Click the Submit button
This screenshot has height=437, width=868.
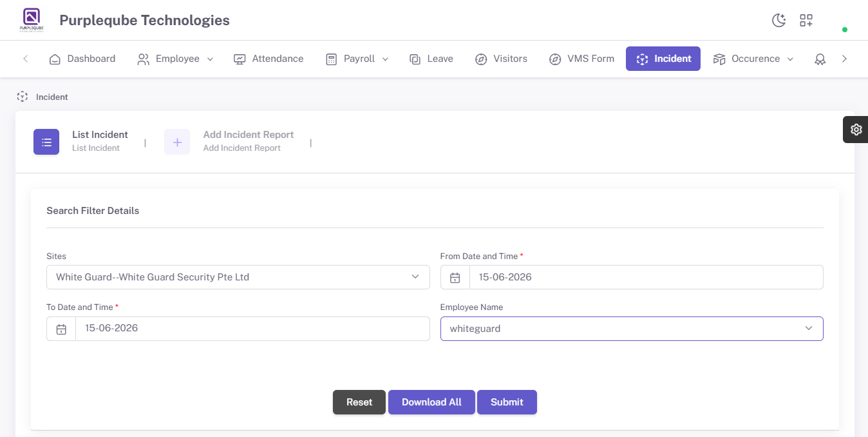(x=507, y=402)
